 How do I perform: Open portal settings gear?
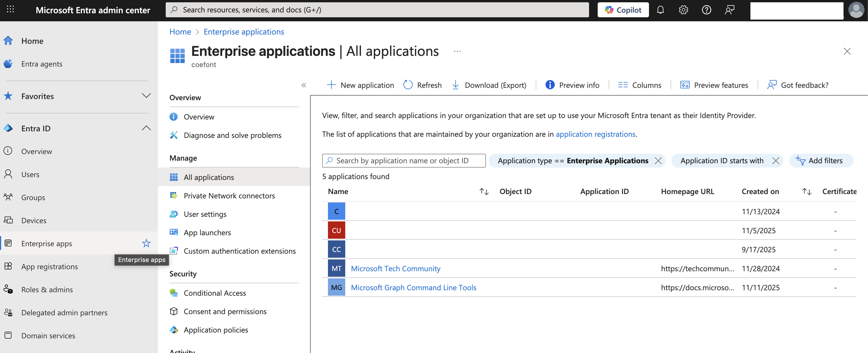point(683,10)
